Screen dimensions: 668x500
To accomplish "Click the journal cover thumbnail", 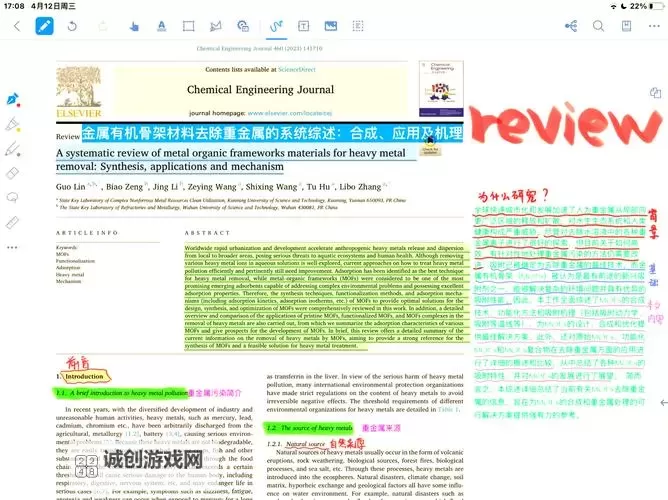I will (x=441, y=89).
